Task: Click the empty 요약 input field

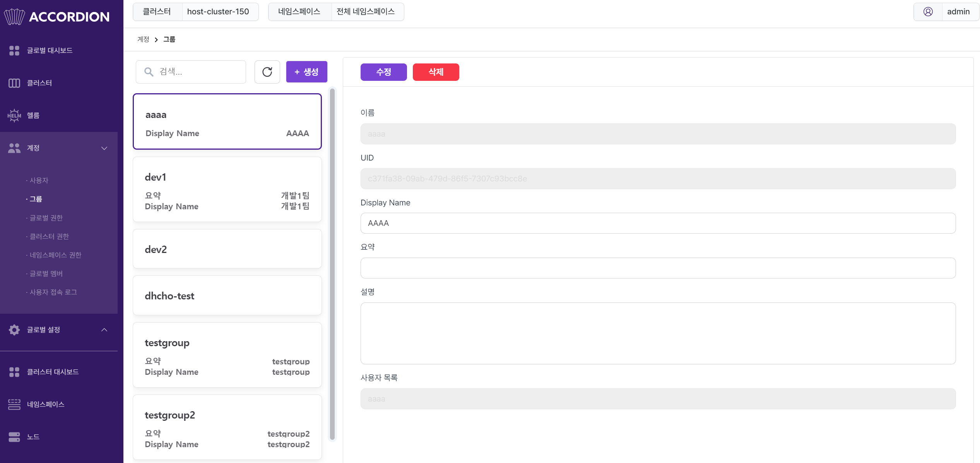Action: pyautogui.click(x=658, y=268)
